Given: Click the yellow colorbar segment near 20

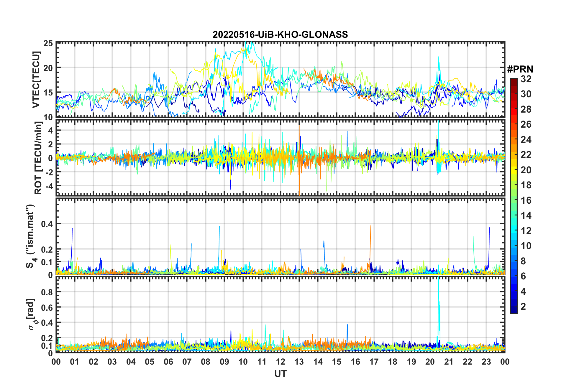Looking at the screenshot, I should point(514,169).
